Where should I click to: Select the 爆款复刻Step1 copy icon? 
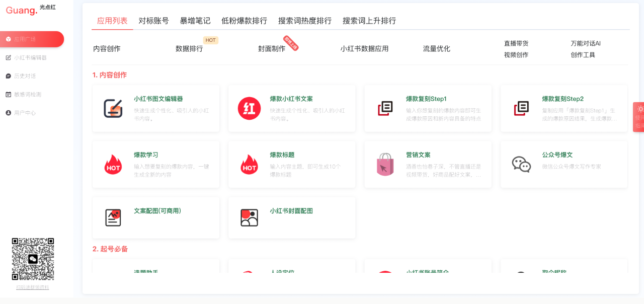click(385, 108)
